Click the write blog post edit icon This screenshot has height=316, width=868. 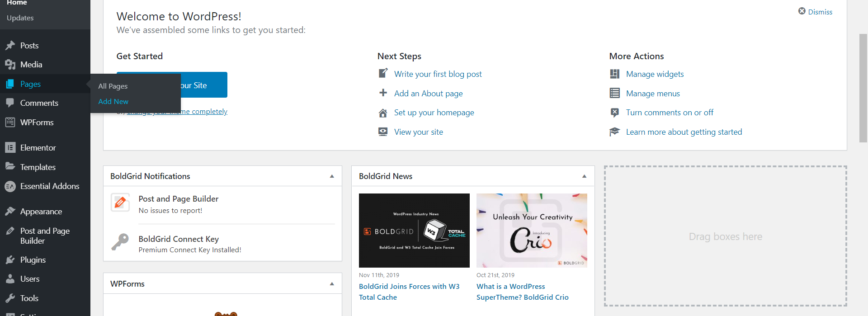(x=383, y=73)
